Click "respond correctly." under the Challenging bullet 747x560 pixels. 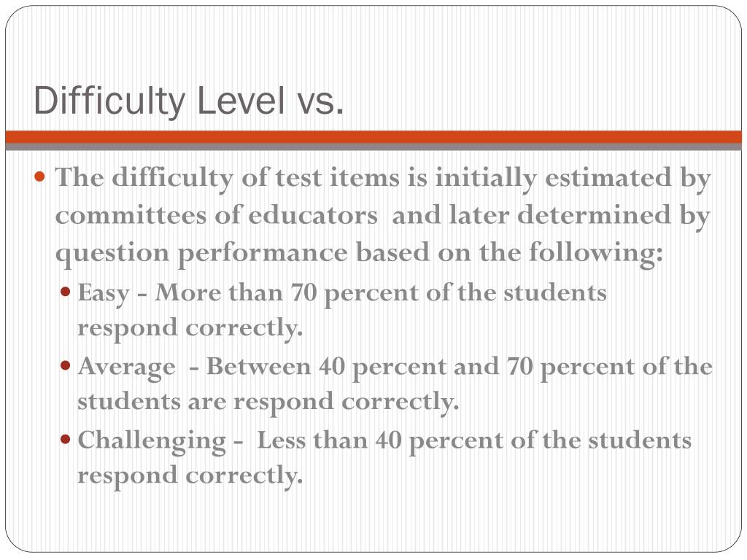[190, 475]
